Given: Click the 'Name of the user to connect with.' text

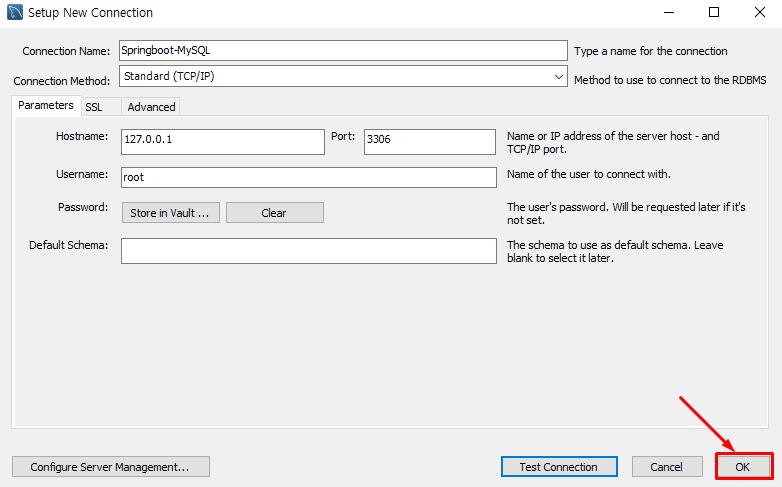Looking at the screenshot, I should [588, 174].
